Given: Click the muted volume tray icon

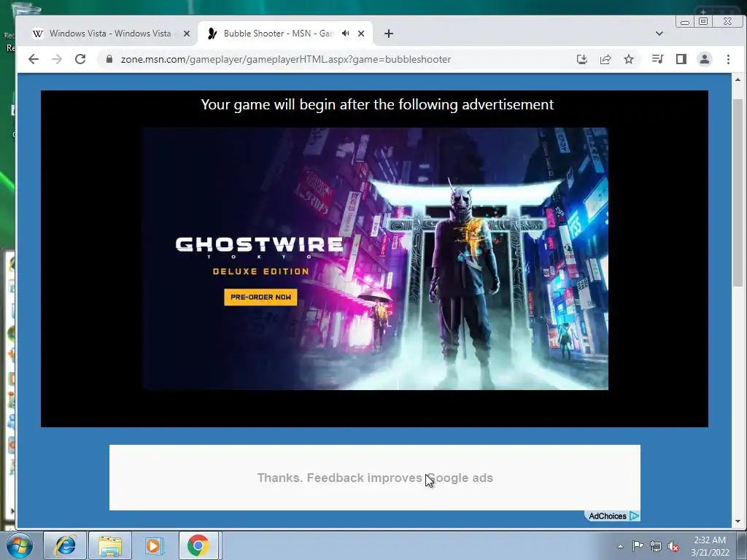Looking at the screenshot, I should tap(673, 547).
